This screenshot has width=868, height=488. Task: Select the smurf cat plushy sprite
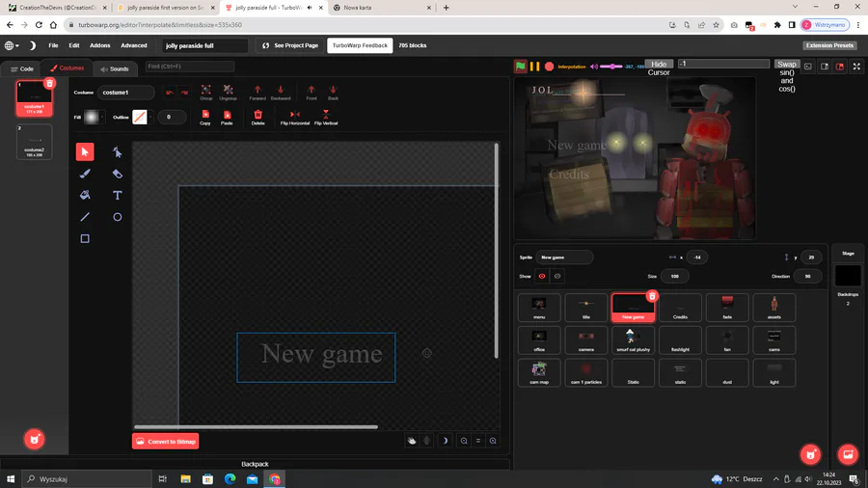point(634,339)
